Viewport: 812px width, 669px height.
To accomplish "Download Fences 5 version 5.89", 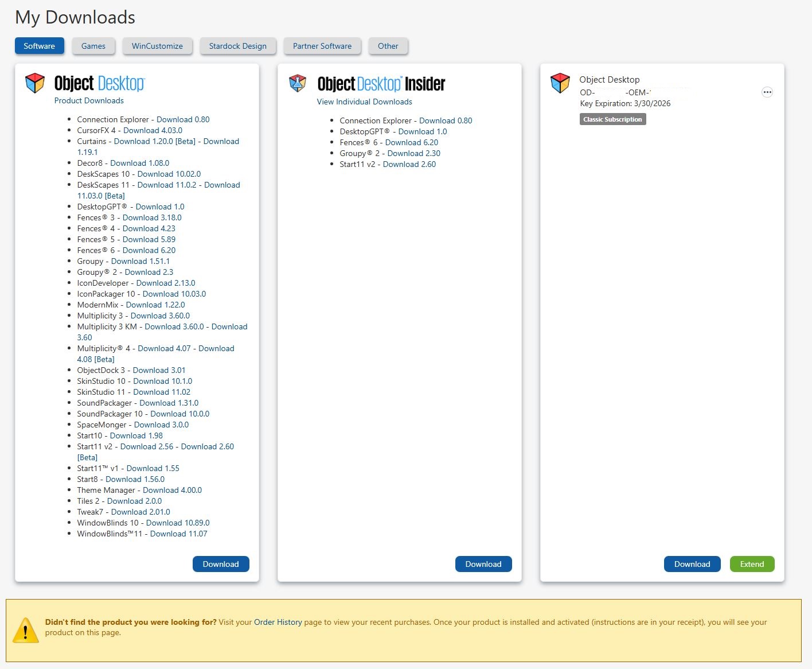I will (x=149, y=239).
